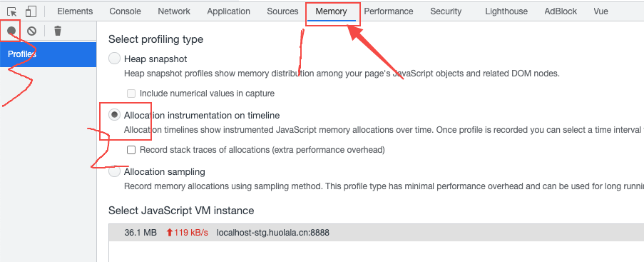Switch to the Console tab
Image resolution: width=644 pixels, height=262 pixels.
[126, 11]
